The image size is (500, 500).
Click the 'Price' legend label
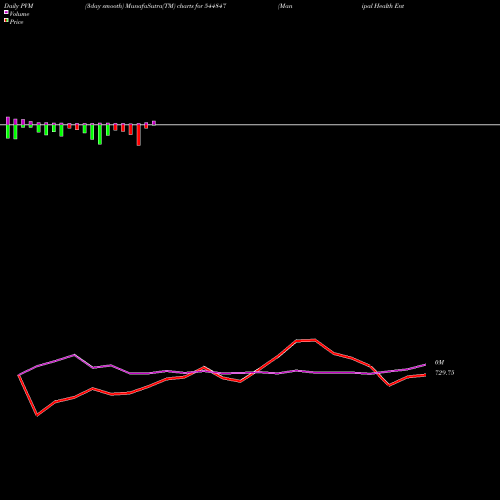point(16,22)
